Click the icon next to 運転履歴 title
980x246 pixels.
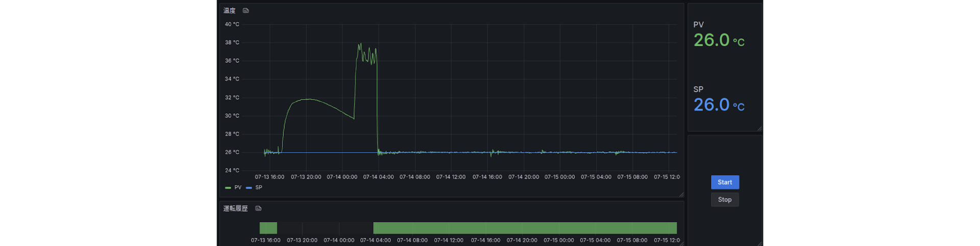click(258, 208)
